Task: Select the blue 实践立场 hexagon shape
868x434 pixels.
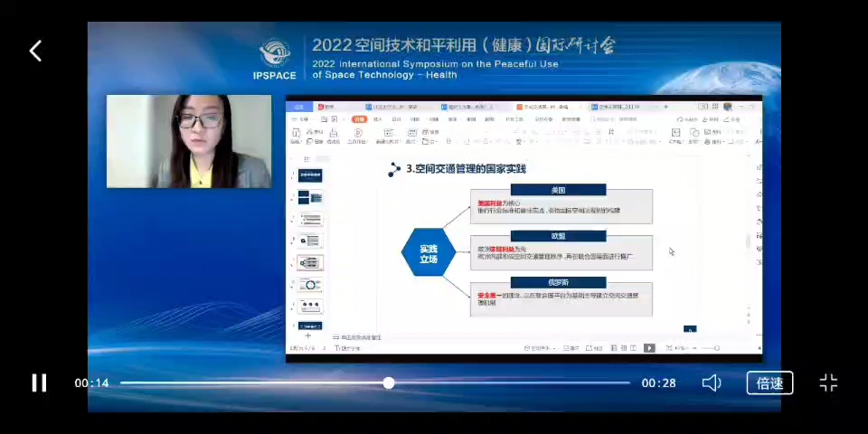Action: (x=429, y=252)
